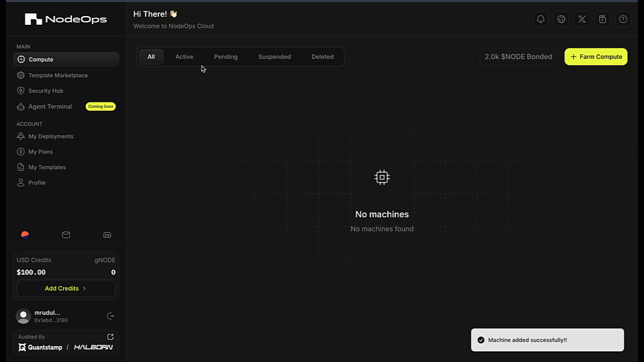
Task: Click the My Plans dollar icon
Action: (21, 152)
